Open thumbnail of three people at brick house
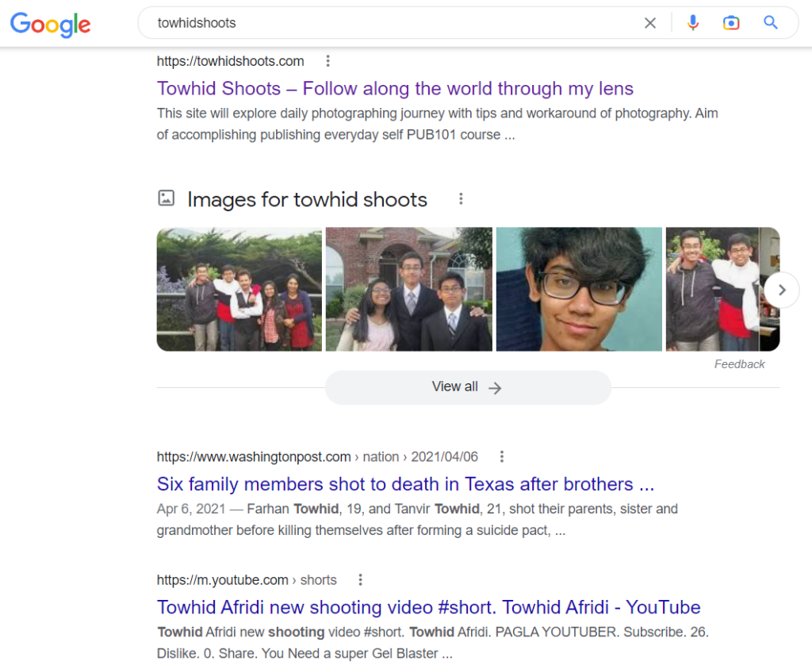This screenshot has height=665, width=812. [409, 289]
